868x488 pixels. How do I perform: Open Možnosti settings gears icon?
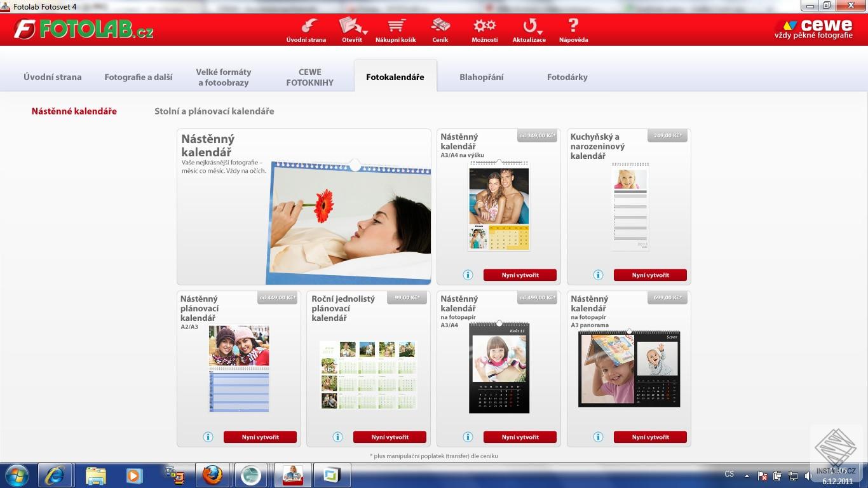(x=484, y=26)
